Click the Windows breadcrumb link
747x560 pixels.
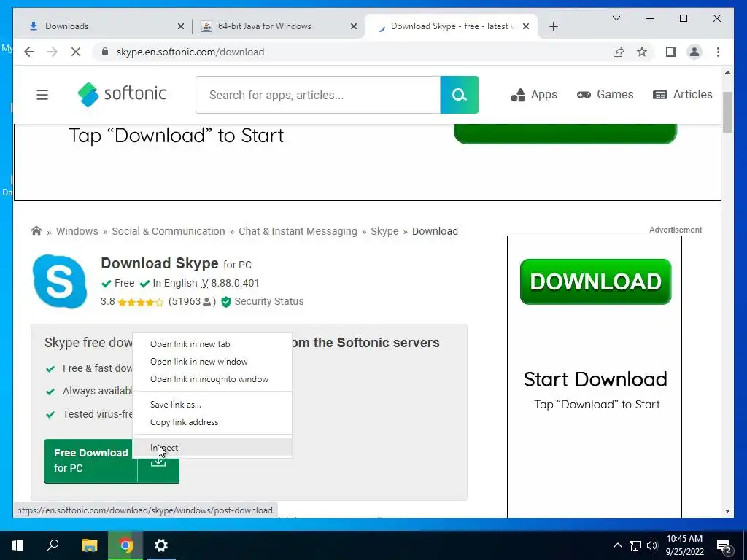(x=77, y=231)
